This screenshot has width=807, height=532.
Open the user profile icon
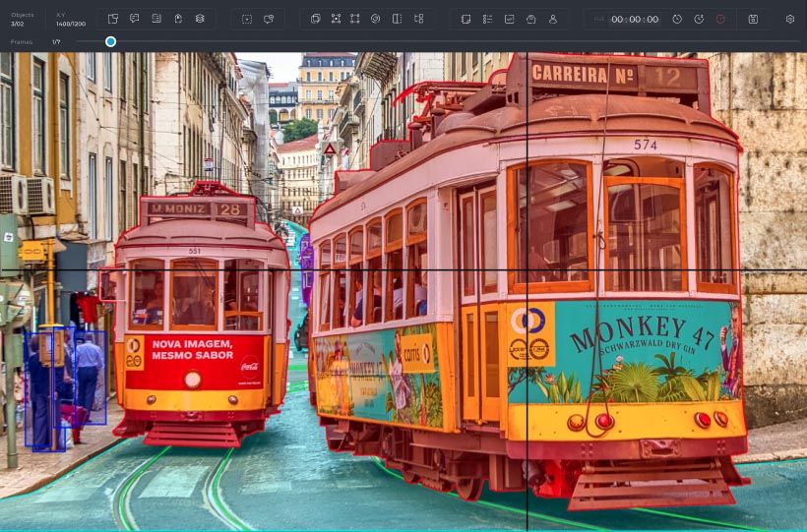coord(553,19)
